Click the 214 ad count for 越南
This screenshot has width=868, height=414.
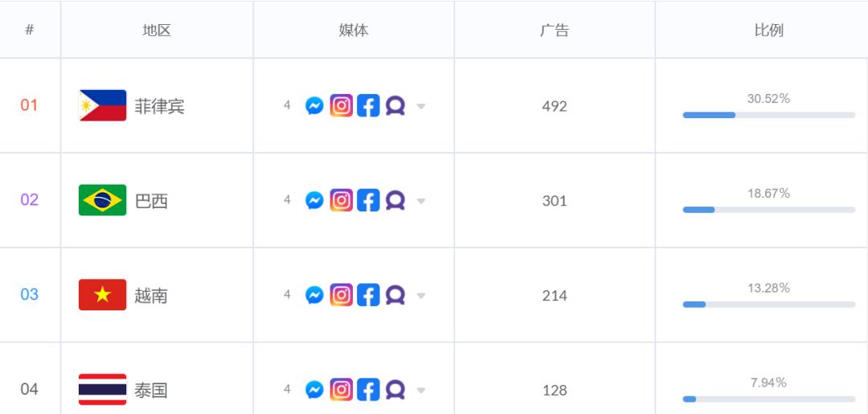pos(554,296)
